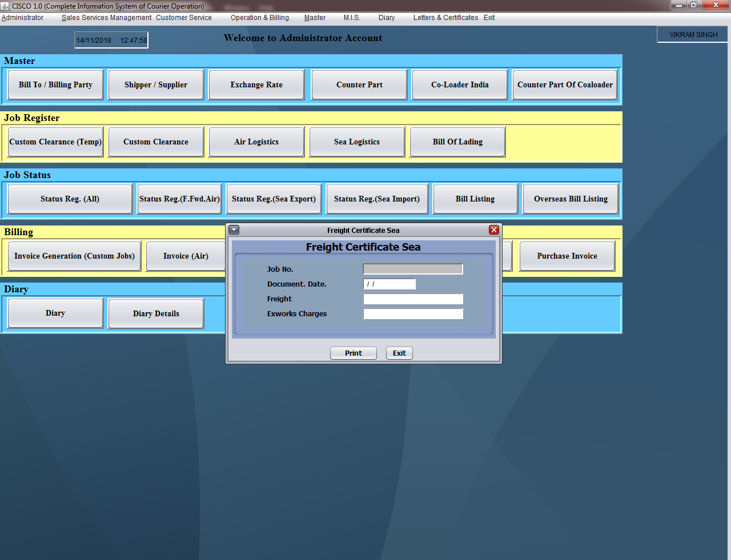Image resolution: width=731 pixels, height=560 pixels.
Task: Open the Sales Services Management menu
Action: (x=107, y=18)
